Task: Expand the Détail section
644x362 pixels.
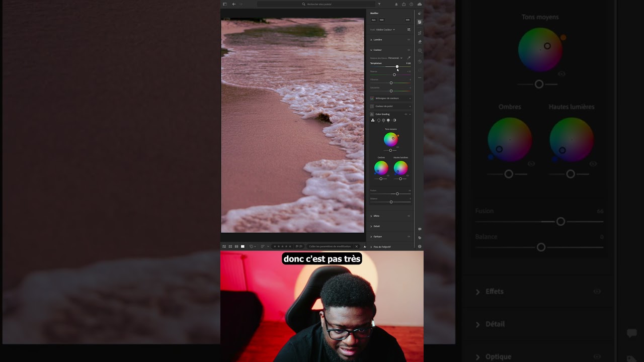Action: (371, 226)
